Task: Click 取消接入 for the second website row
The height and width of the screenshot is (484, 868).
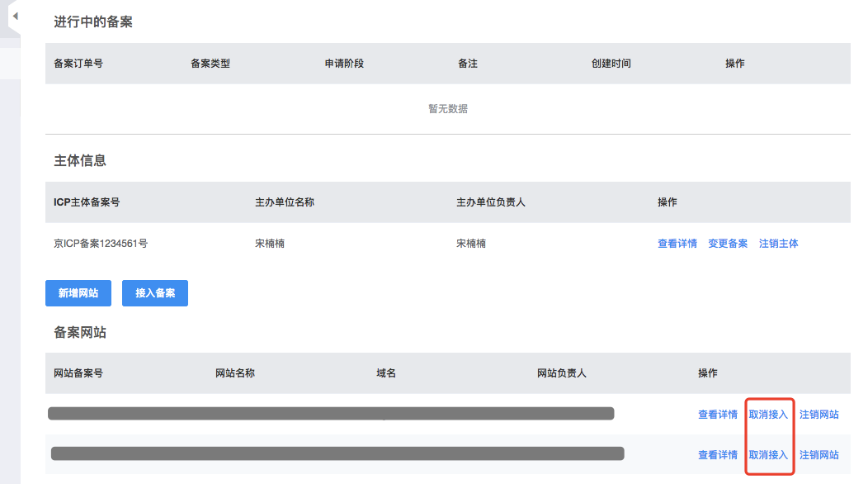Action: pos(768,455)
